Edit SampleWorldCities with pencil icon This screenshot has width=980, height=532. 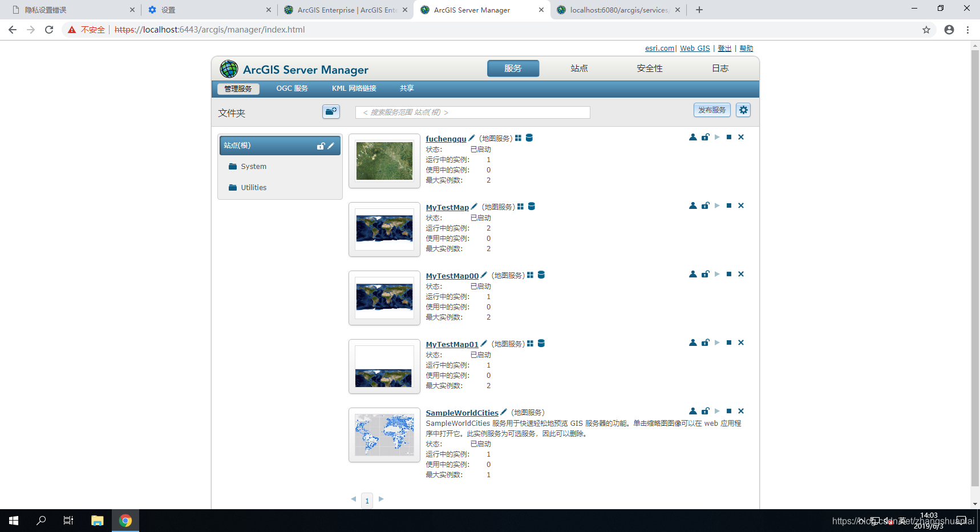(x=504, y=412)
